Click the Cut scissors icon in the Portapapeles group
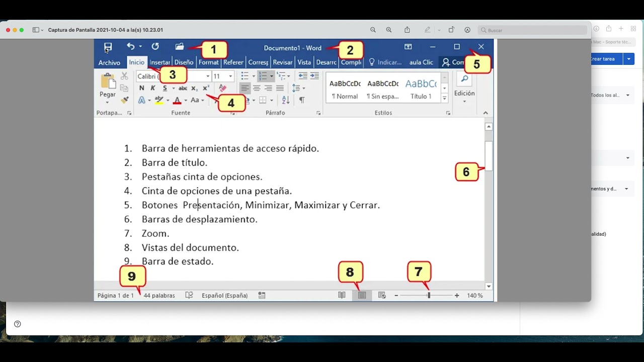The width and height of the screenshot is (644, 362). pos(124,76)
